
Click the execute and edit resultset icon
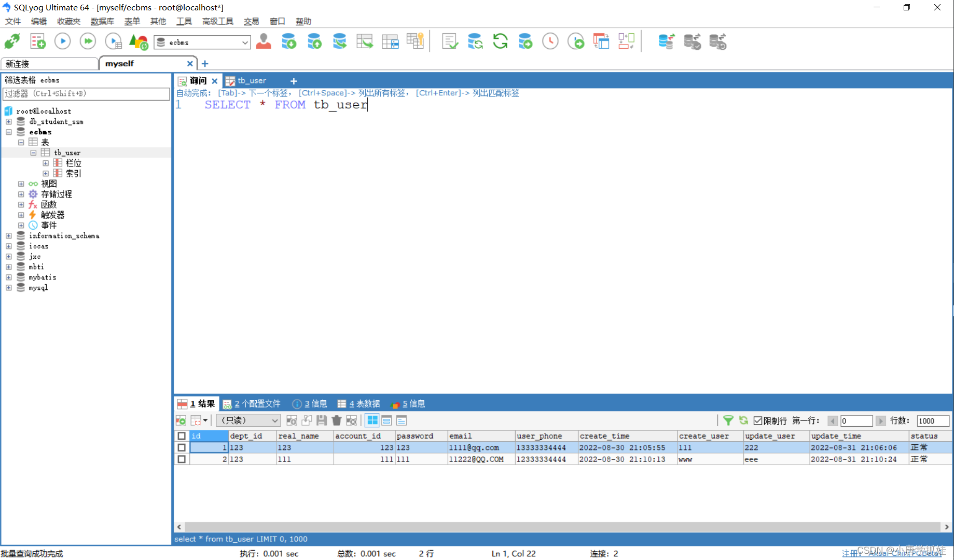(113, 41)
